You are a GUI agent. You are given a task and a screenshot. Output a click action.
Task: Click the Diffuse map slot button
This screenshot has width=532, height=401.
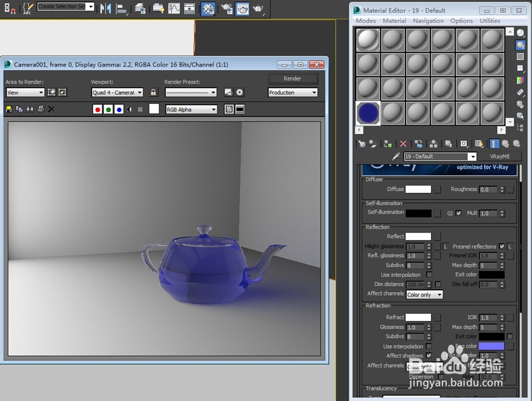(437, 189)
